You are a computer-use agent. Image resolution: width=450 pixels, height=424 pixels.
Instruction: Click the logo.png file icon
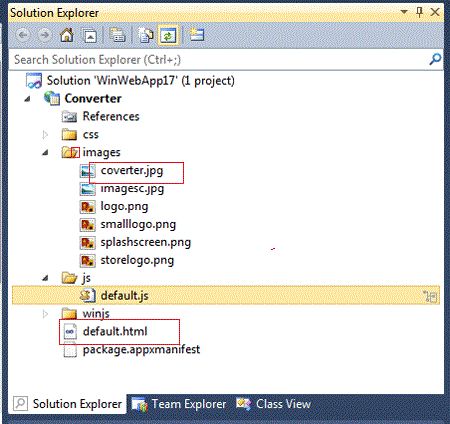click(87, 207)
